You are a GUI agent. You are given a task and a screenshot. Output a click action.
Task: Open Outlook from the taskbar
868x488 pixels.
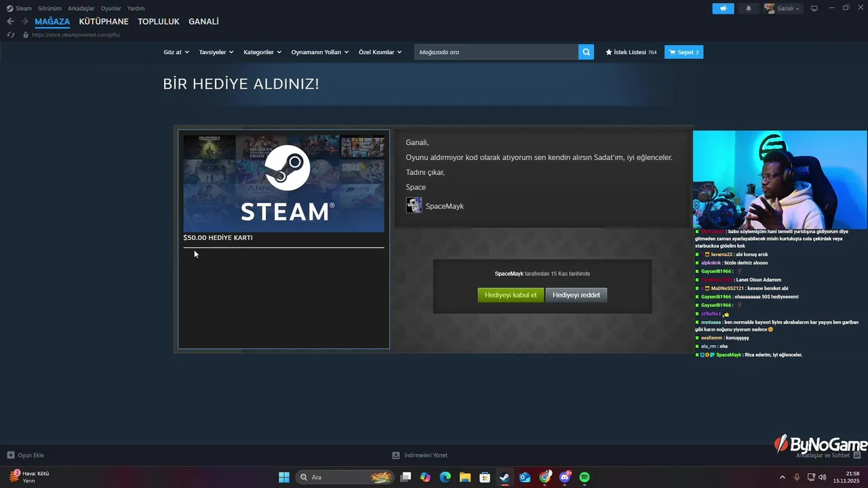pos(525,477)
